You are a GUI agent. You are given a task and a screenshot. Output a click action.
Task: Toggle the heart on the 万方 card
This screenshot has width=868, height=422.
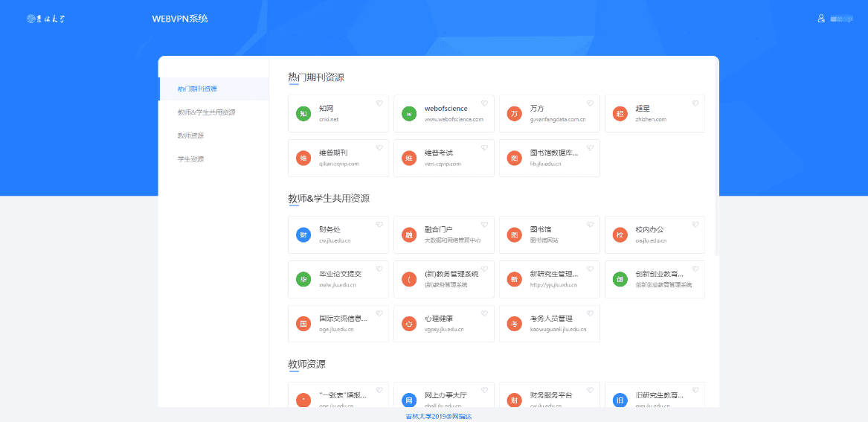pyautogui.click(x=590, y=103)
